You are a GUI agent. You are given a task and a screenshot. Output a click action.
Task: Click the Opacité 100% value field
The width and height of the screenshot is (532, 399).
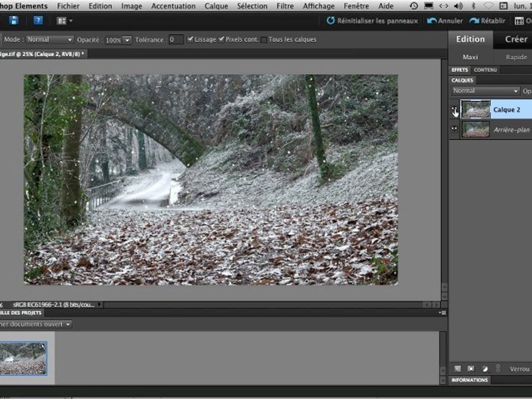coord(113,40)
